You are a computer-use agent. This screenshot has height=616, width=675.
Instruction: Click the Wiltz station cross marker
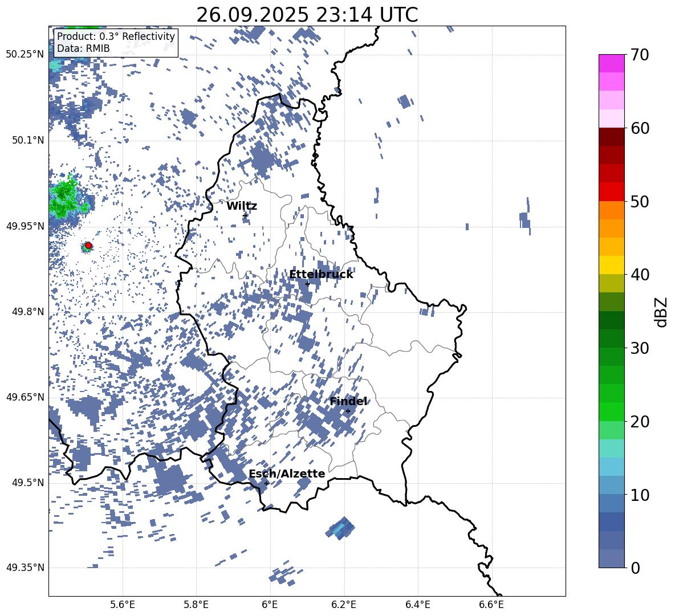[245, 215]
